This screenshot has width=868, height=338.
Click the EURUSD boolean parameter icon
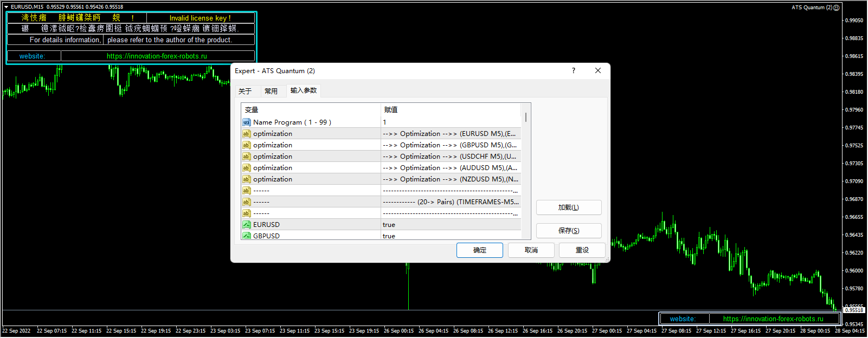click(246, 225)
